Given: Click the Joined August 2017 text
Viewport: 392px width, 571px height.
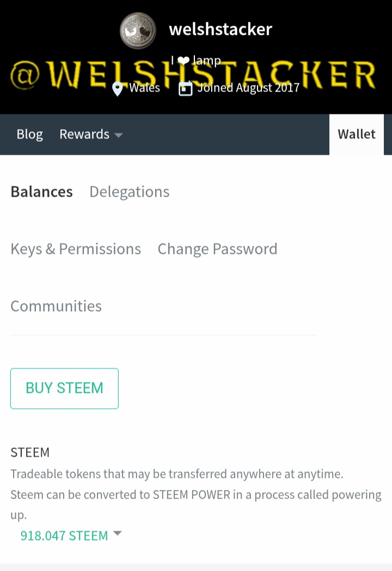Looking at the screenshot, I should (x=248, y=88).
